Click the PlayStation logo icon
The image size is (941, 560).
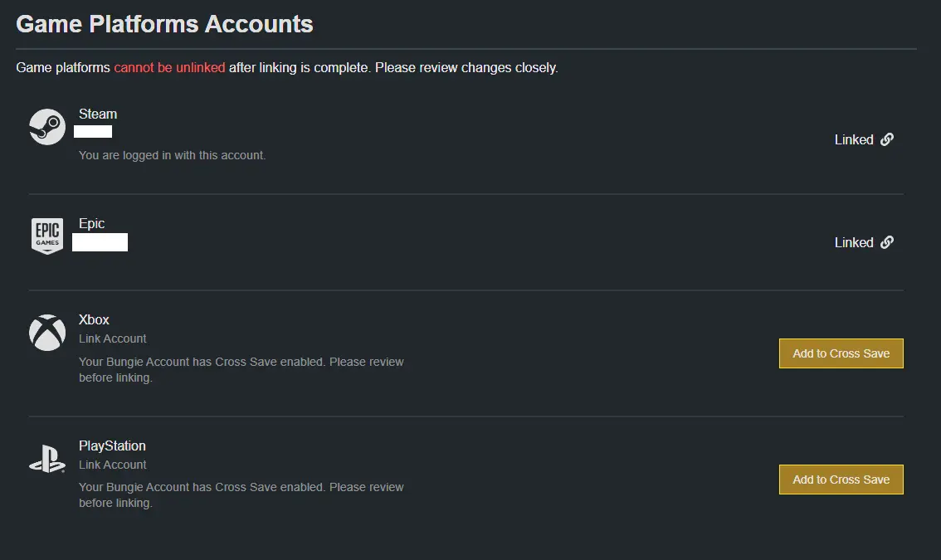(47, 459)
